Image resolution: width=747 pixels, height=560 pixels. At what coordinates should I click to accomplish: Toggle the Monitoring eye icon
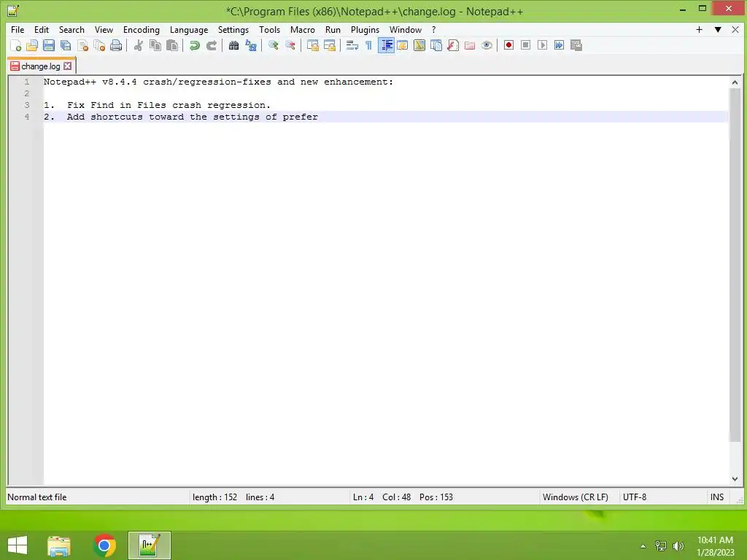coord(487,45)
